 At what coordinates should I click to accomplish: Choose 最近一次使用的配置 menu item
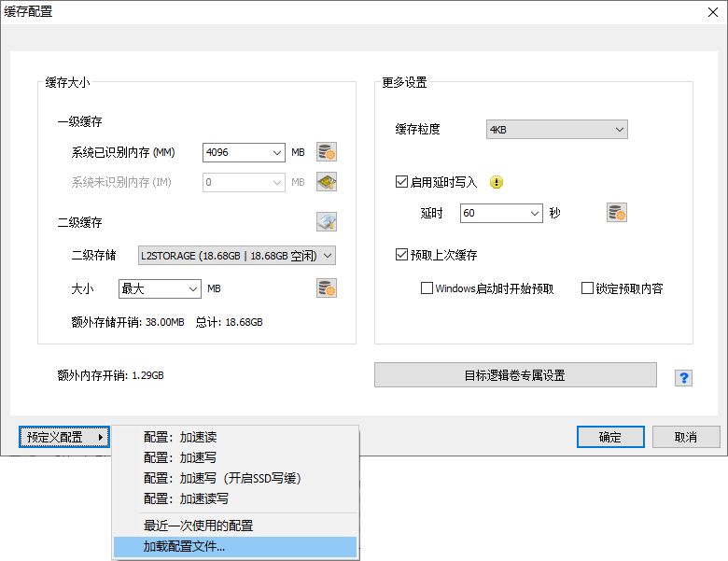[235, 526]
